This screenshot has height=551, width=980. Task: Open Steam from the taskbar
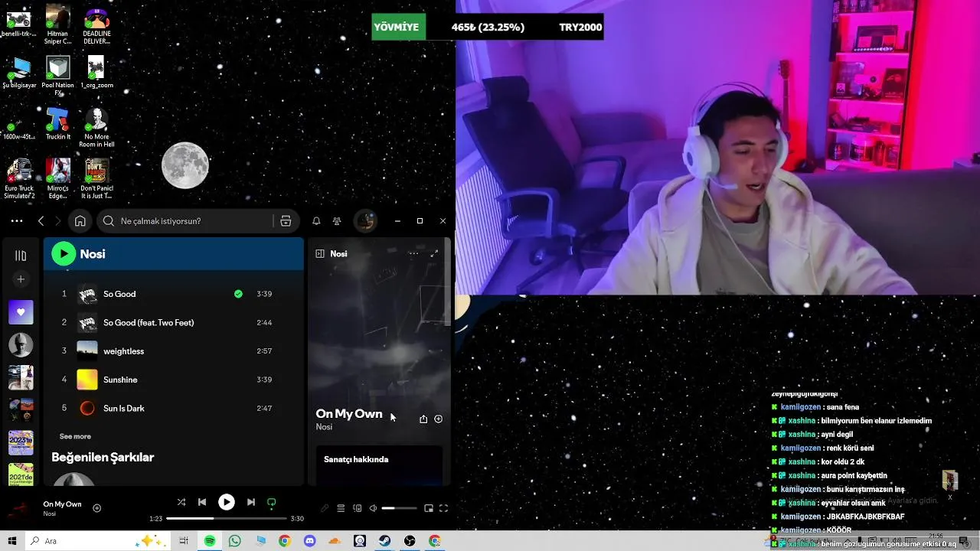pos(385,541)
